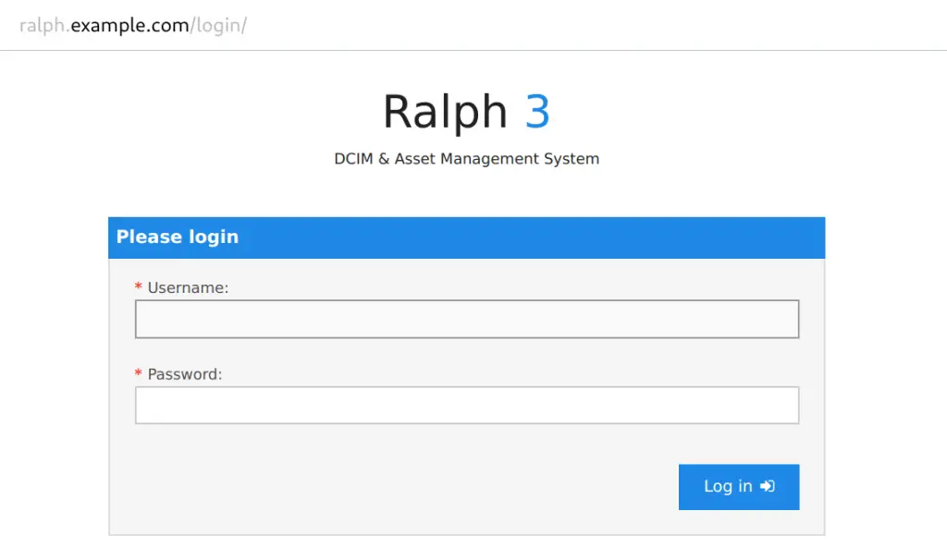Focus the Password input field
Viewport: 947px width, 560px height.
tap(467, 405)
